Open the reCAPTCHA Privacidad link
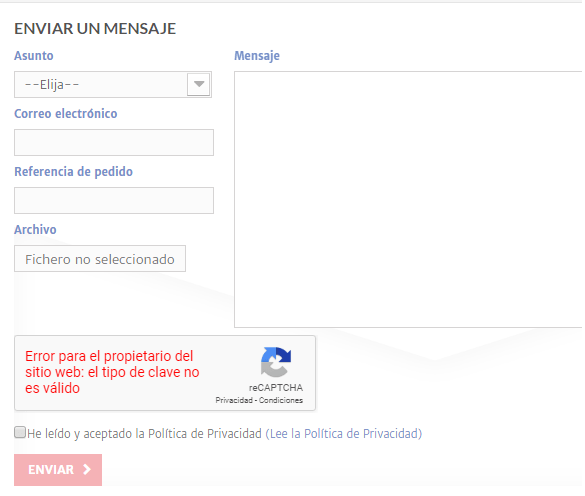Screen dimensions: 585x496 (x=234, y=400)
